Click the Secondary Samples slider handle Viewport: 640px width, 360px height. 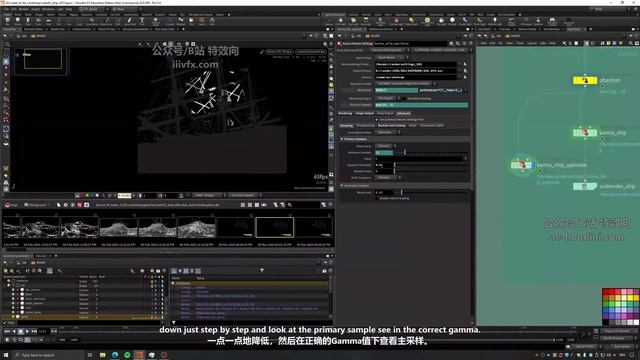[402, 192]
